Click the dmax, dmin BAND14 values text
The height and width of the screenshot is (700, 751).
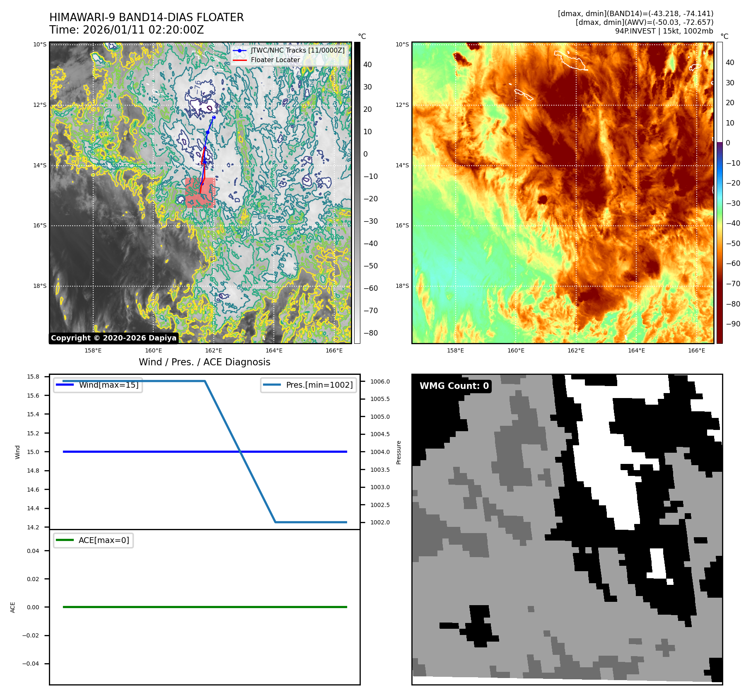click(635, 14)
